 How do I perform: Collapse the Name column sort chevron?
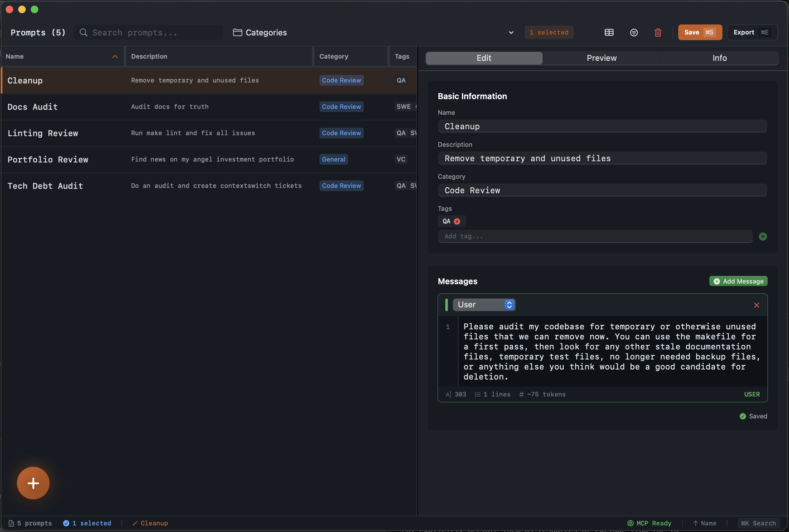(115, 56)
